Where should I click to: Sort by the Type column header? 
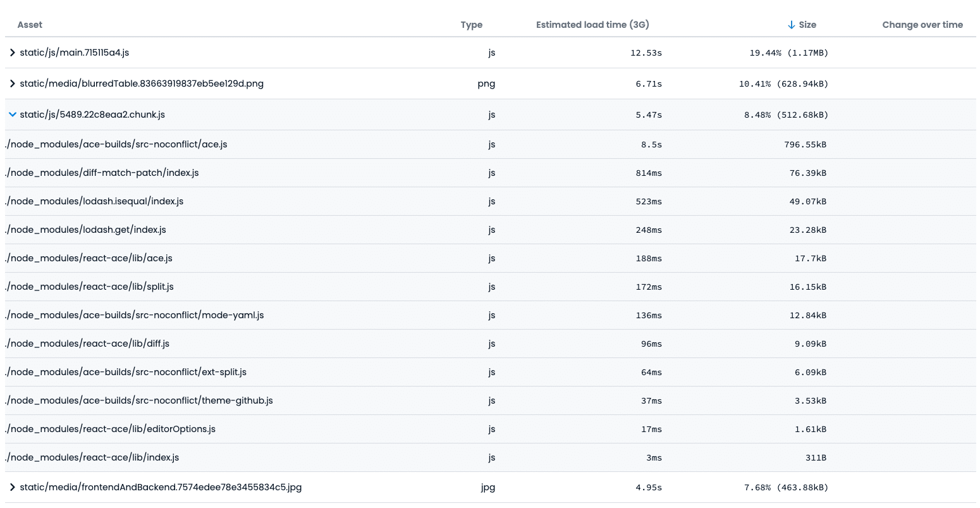click(472, 25)
